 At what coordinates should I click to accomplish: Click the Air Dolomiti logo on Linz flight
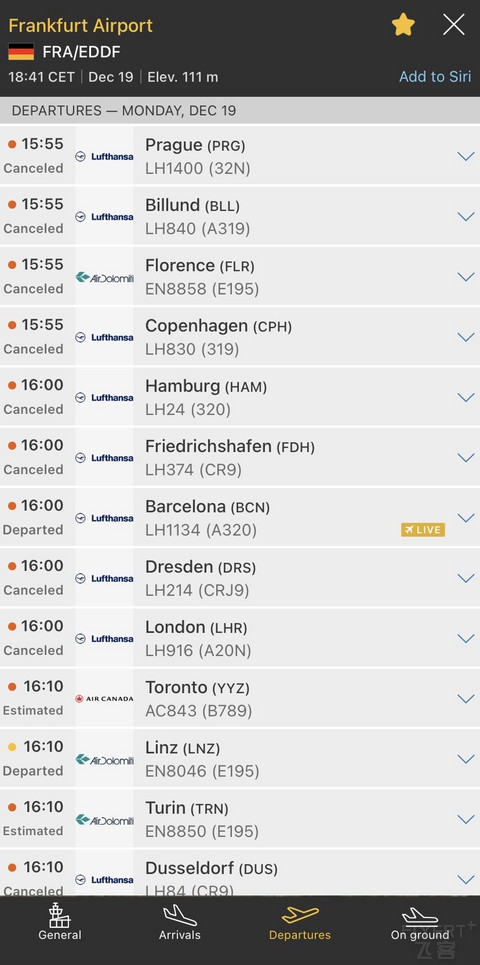point(104,759)
